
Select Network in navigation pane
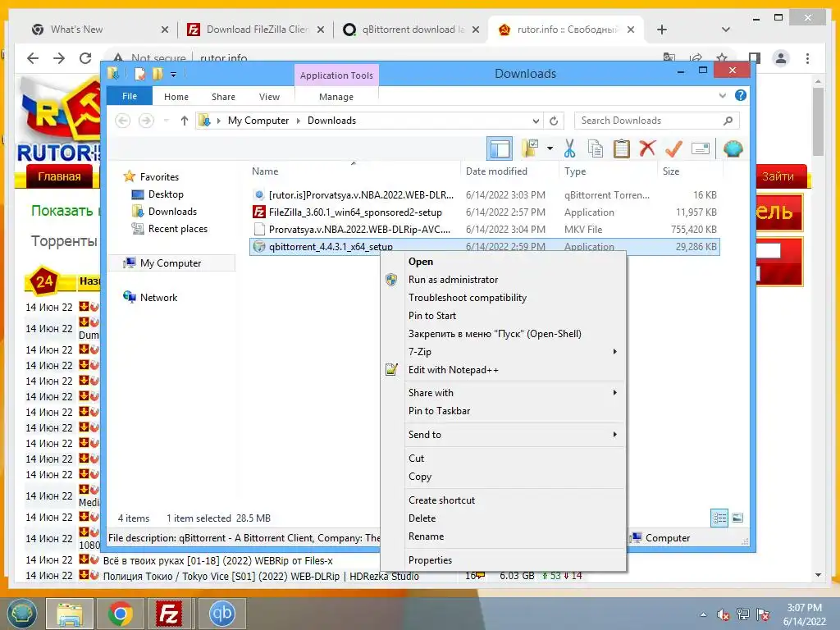pos(158,297)
